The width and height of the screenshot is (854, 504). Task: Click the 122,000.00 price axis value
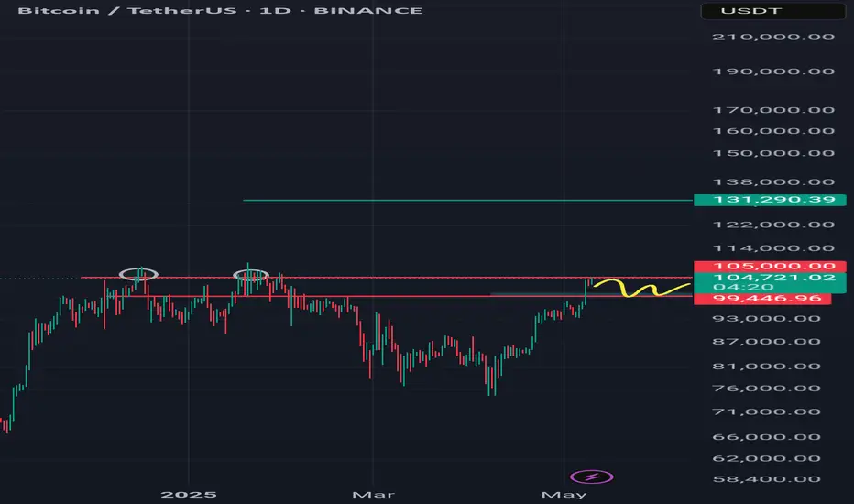coord(773,225)
